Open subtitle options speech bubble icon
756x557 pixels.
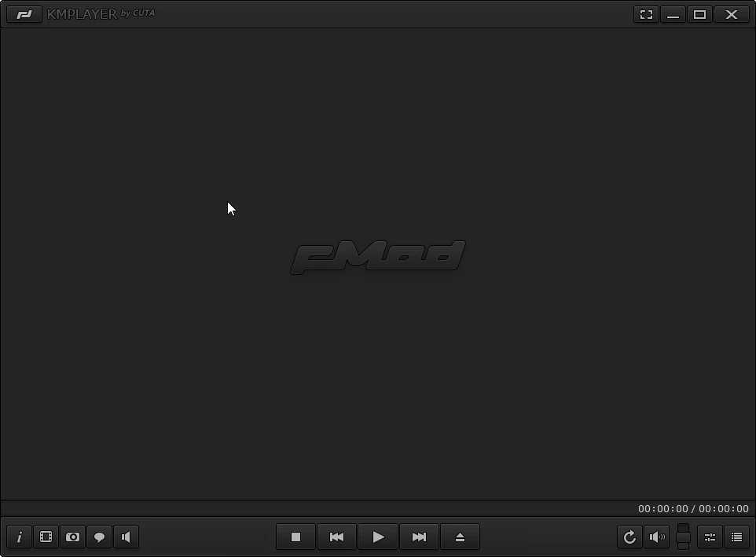pyautogui.click(x=99, y=537)
